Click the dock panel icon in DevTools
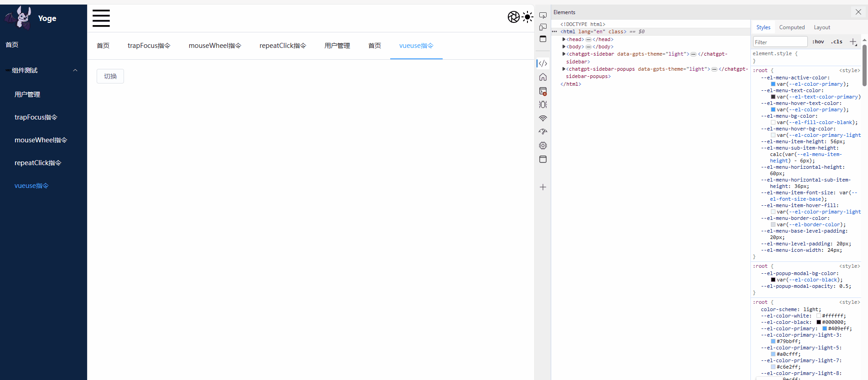Viewport: 868px width, 380px height. click(x=543, y=39)
